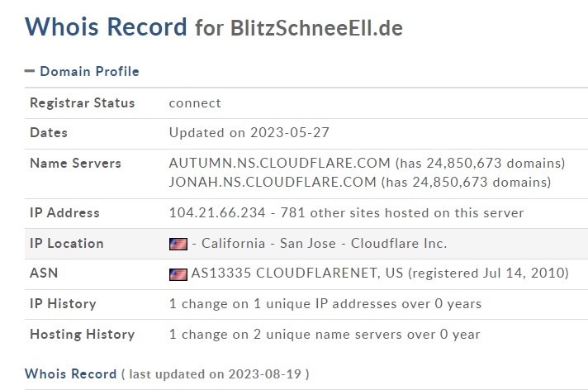Click the IP Location row label
Viewport: 588px width, 390px height.
pyautogui.click(x=67, y=243)
